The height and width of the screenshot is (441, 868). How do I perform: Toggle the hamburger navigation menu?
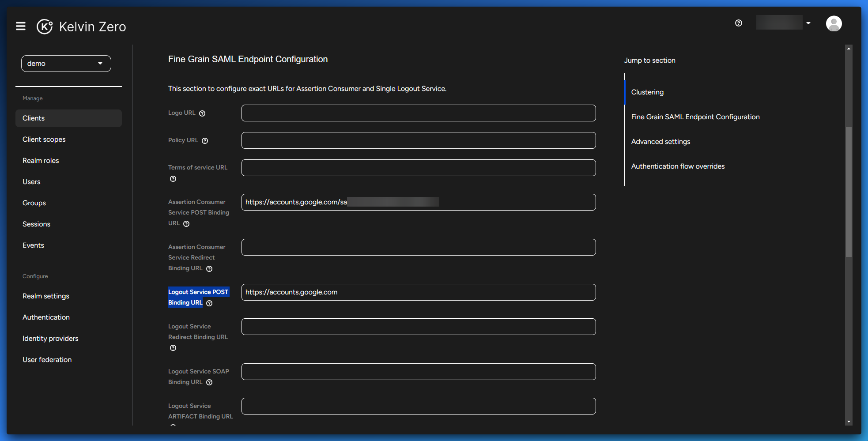coord(21,26)
